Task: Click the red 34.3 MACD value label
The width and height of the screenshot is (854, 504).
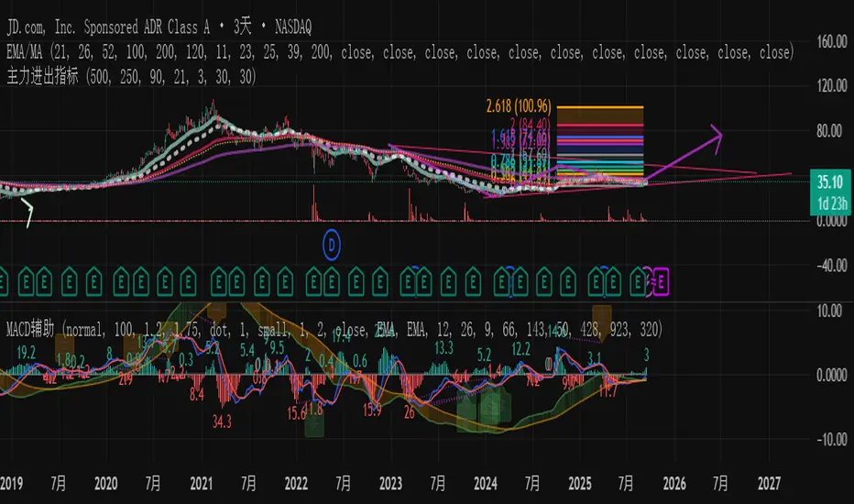Action: [x=222, y=423]
